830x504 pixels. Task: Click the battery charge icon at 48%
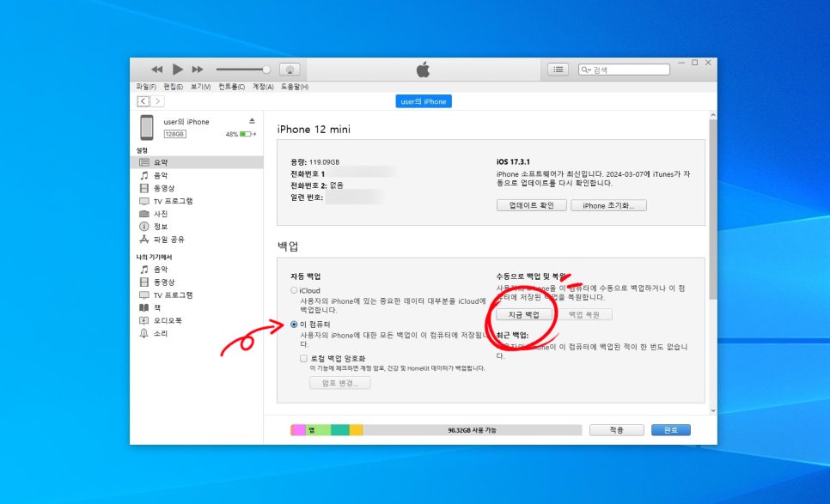[x=246, y=134]
